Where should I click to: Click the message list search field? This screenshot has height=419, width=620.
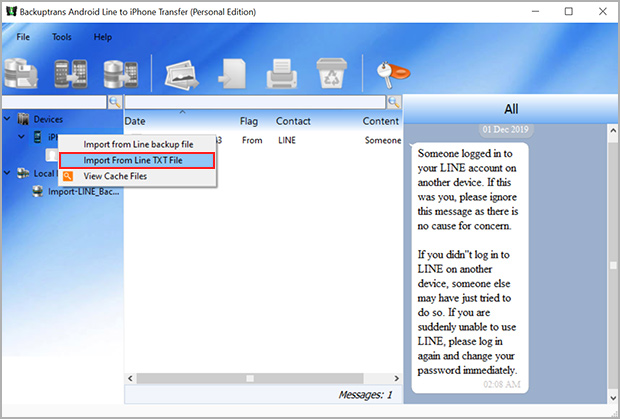click(x=255, y=102)
